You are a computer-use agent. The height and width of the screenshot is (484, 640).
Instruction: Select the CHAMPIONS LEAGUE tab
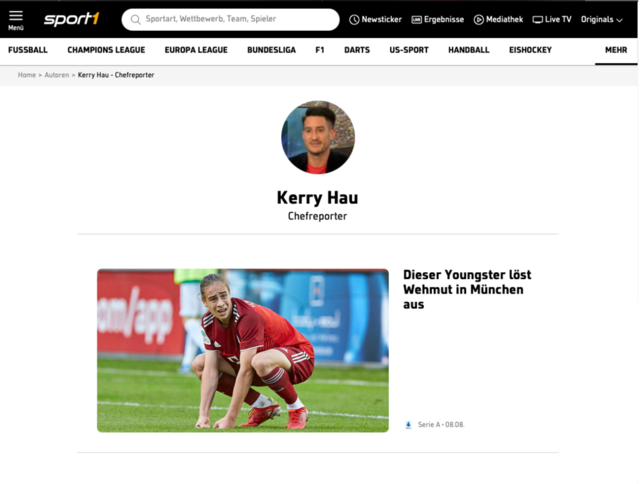pos(106,50)
